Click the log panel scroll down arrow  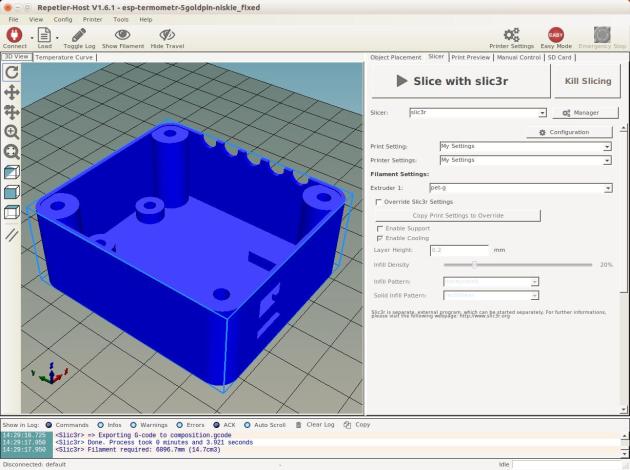[625, 454]
